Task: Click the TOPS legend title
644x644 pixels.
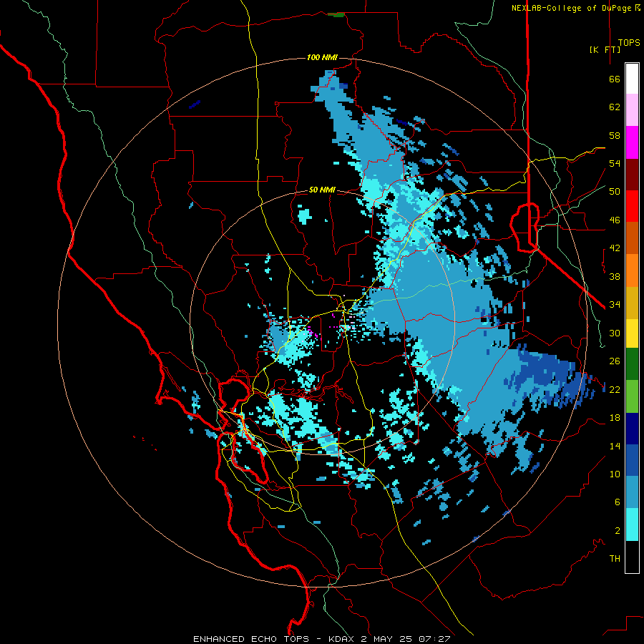Action: [629, 42]
